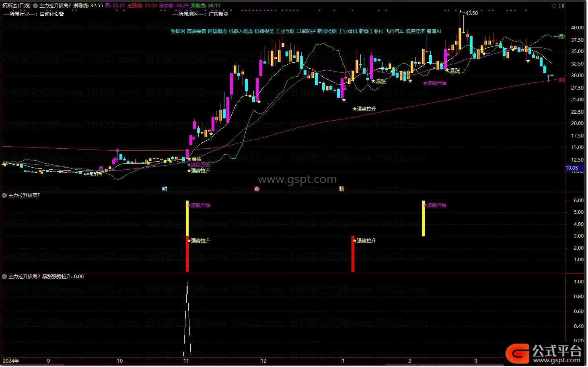Click the second yellow 波段开始 bar near February
The width and height of the screenshot is (588, 367).
(x=423, y=218)
